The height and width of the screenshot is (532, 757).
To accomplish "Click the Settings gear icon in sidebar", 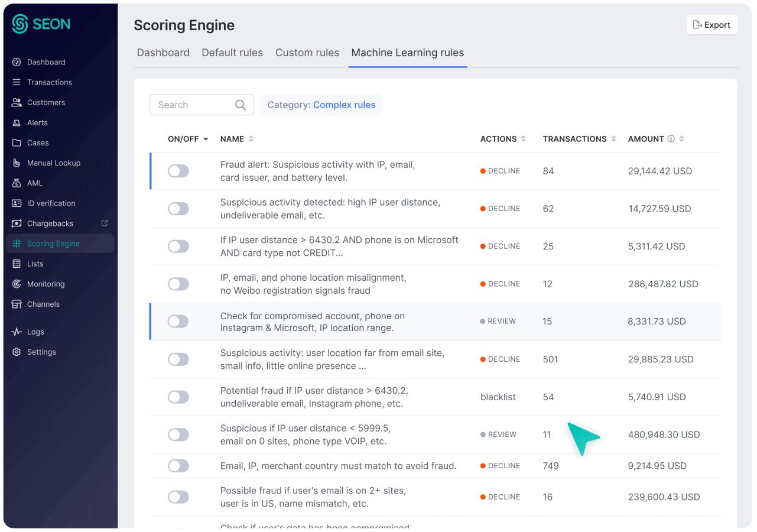I will pos(17,352).
